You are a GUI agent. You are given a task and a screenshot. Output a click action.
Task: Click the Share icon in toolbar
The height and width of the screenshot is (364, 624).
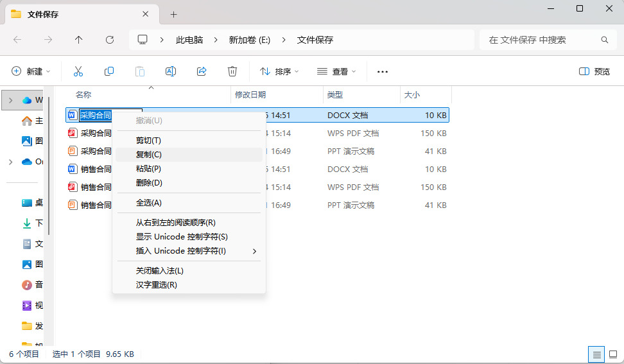tap(202, 71)
